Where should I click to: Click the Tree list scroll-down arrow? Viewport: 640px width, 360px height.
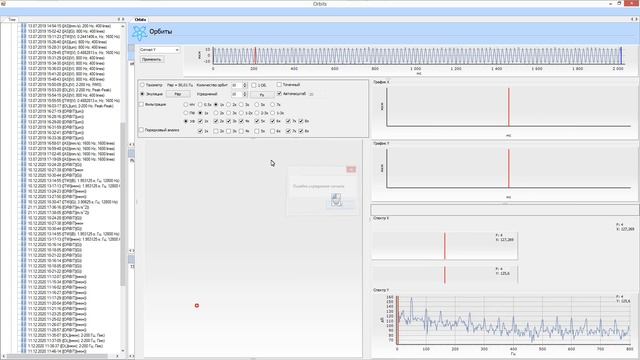click(123, 350)
